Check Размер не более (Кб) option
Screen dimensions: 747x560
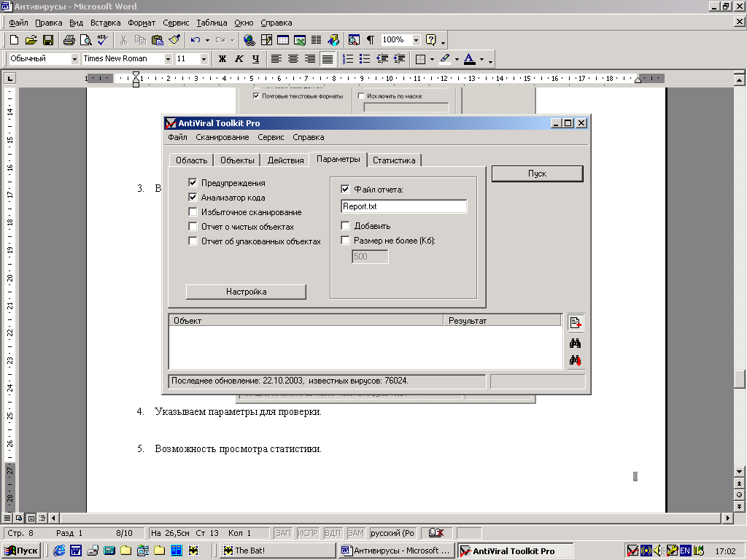(345, 241)
